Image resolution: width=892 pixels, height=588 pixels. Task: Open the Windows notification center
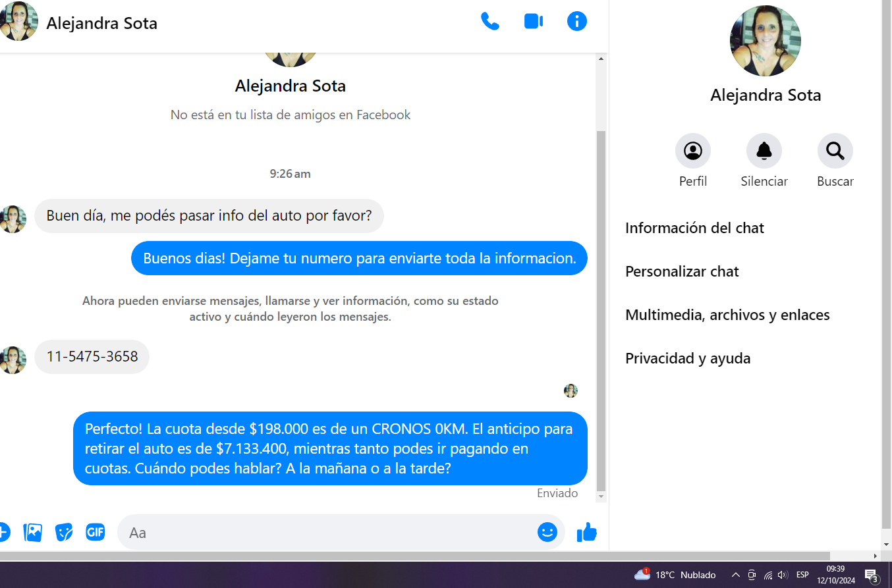tap(871, 575)
